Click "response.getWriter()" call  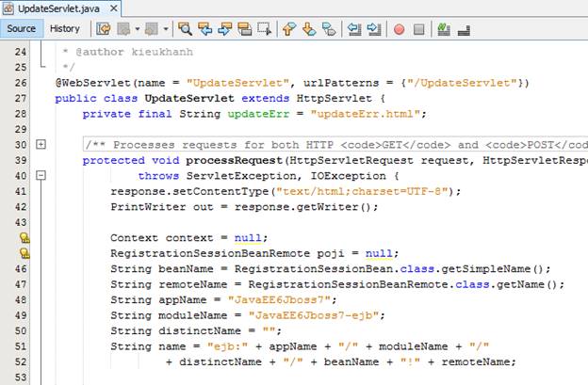[303, 207]
